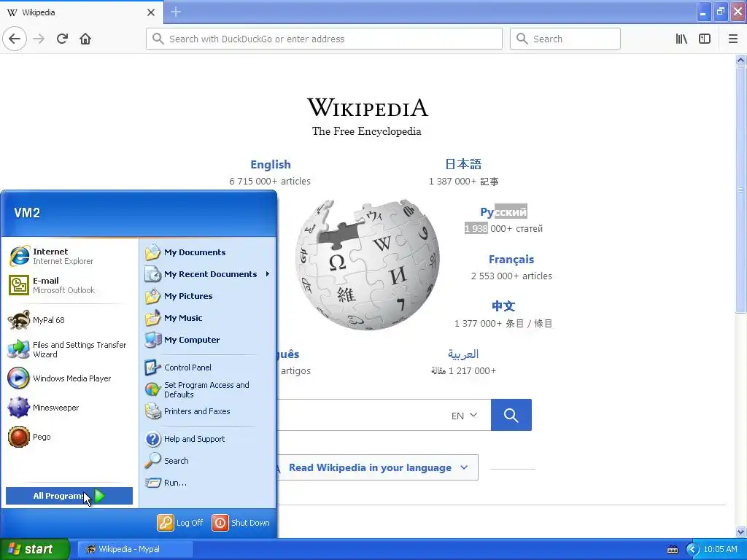Image resolution: width=747 pixels, height=560 pixels.
Task: Click the Log Off button
Action: [181, 523]
